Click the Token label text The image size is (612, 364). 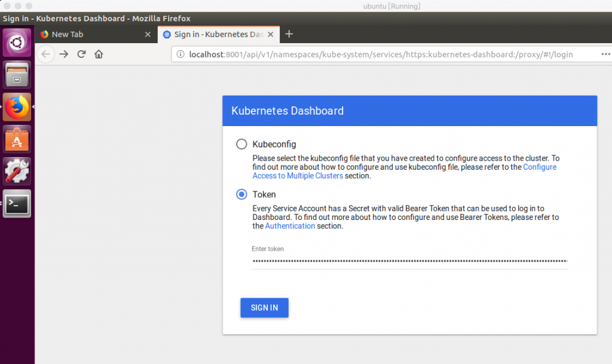264,194
